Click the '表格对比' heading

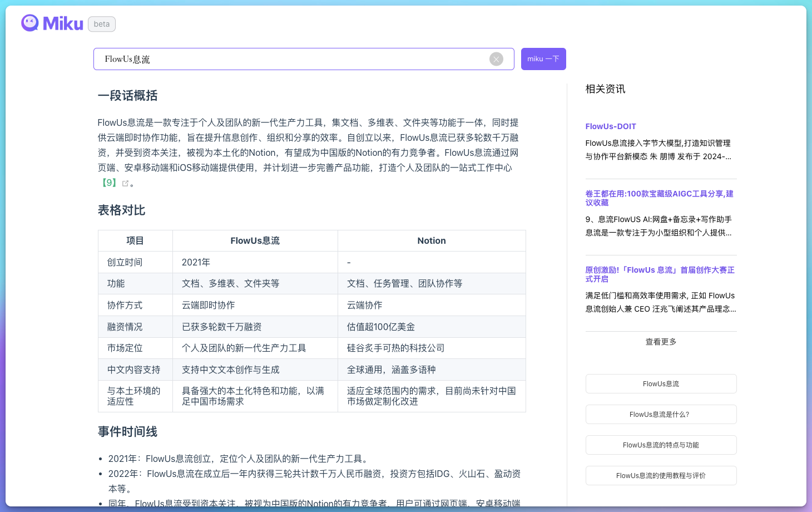122,210
